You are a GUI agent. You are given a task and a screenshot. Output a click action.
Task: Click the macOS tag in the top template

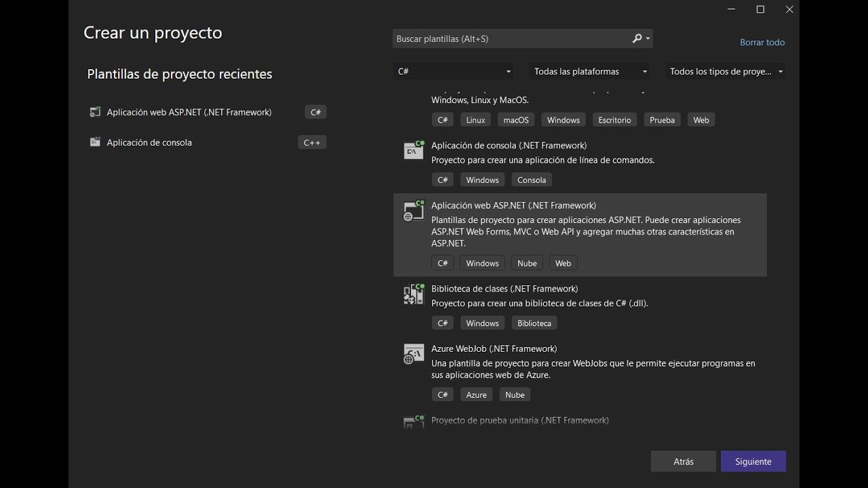pos(515,120)
